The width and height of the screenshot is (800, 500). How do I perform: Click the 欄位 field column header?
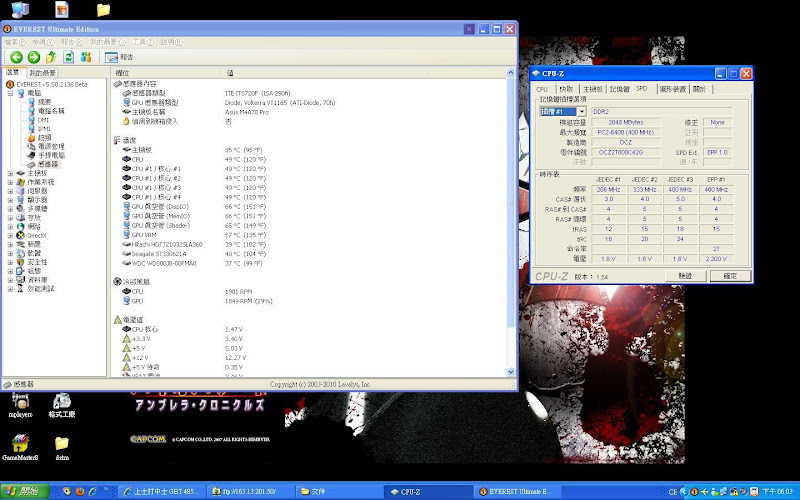click(x=166, y=73)
